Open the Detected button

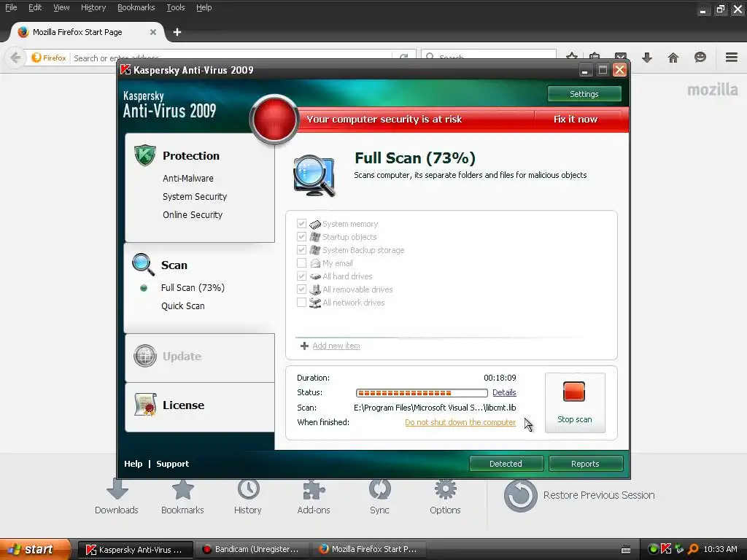[506, 463]
